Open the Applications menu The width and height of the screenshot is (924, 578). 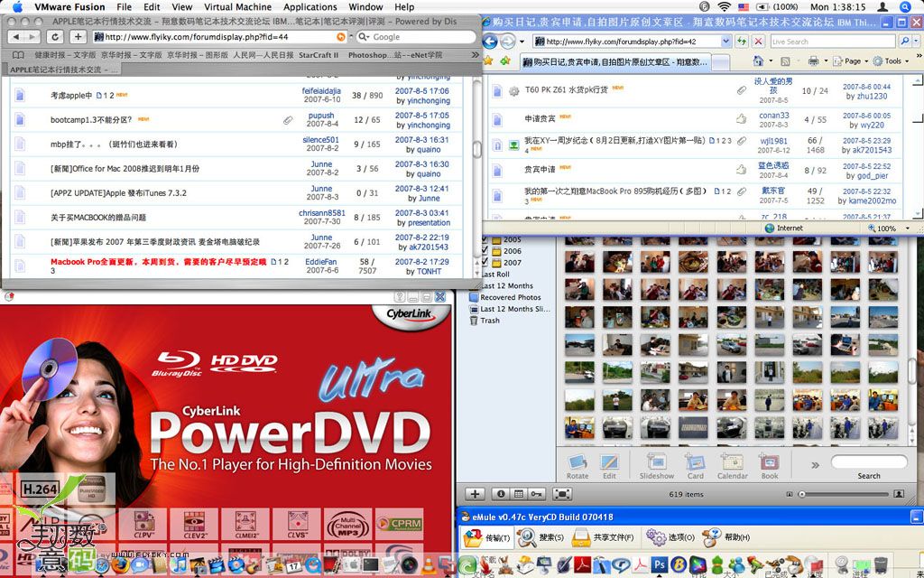310,7
